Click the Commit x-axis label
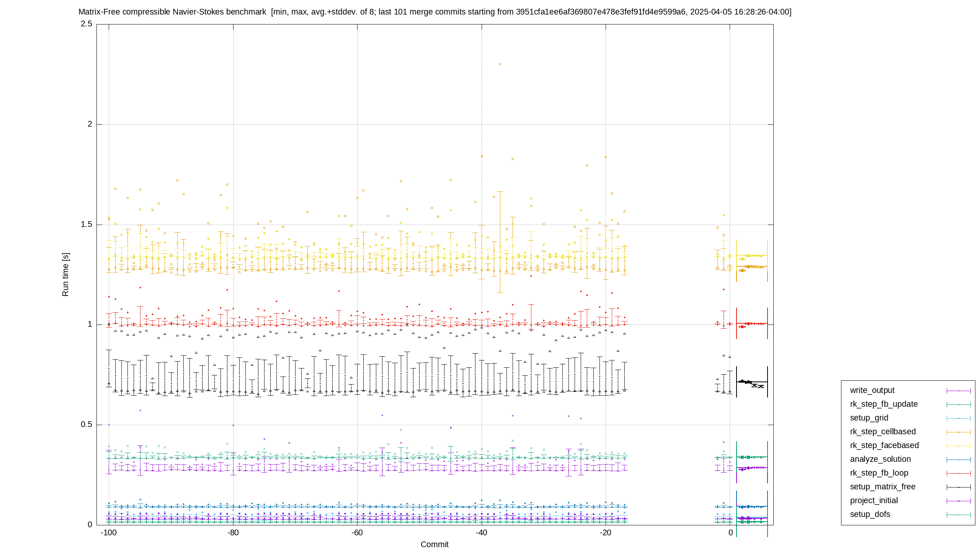The height and width of the screenshot is (551, 980). tap(434, 544)
